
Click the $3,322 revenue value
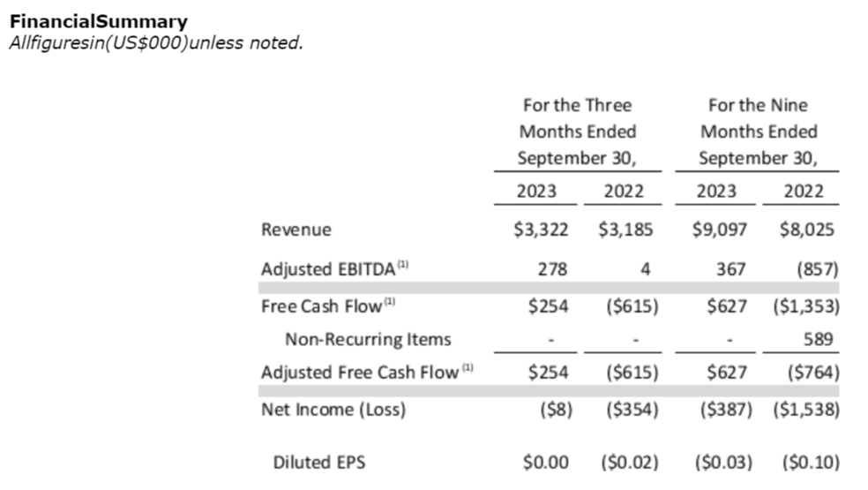(540, 230)
